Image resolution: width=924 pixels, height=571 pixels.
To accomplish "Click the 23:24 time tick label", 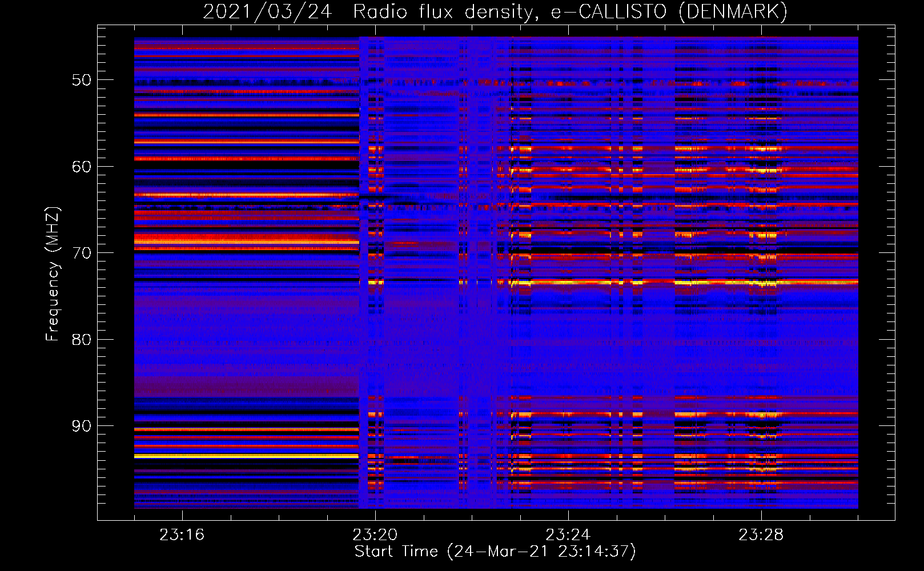I will coord(568,535).
